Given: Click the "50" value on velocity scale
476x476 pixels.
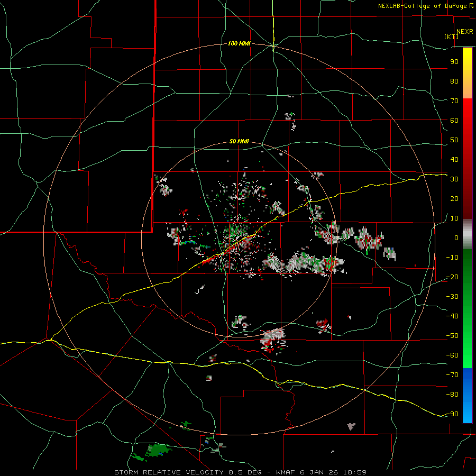Looking at the screenshot, I should [454, 140].
